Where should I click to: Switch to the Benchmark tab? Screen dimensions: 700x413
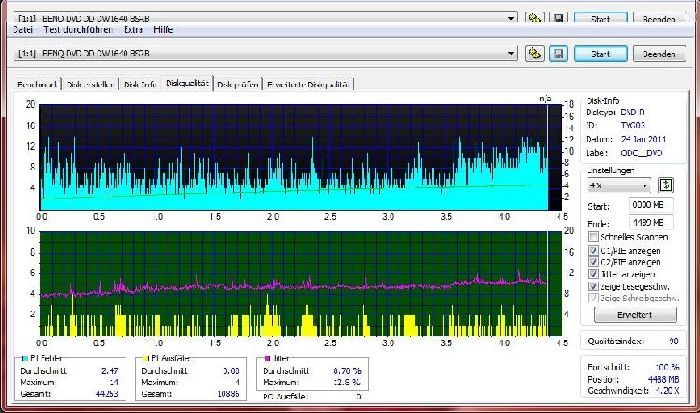tap(38, 84)
